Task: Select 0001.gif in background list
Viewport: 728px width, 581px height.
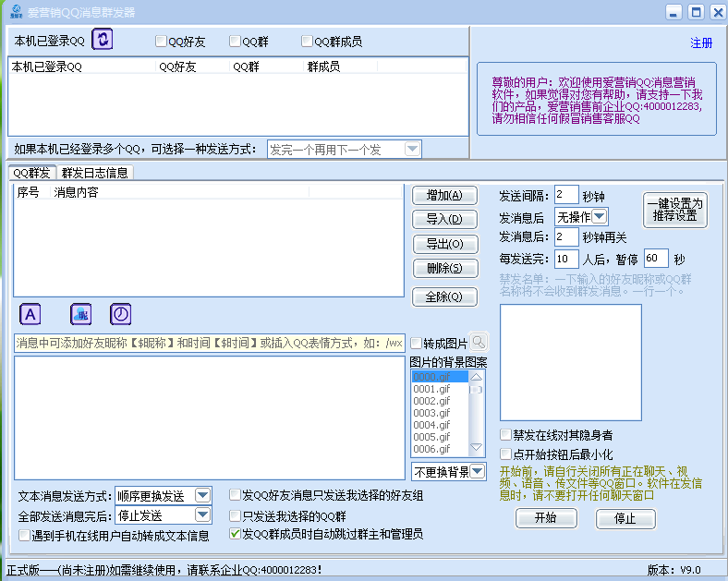Action: [440, 389]
